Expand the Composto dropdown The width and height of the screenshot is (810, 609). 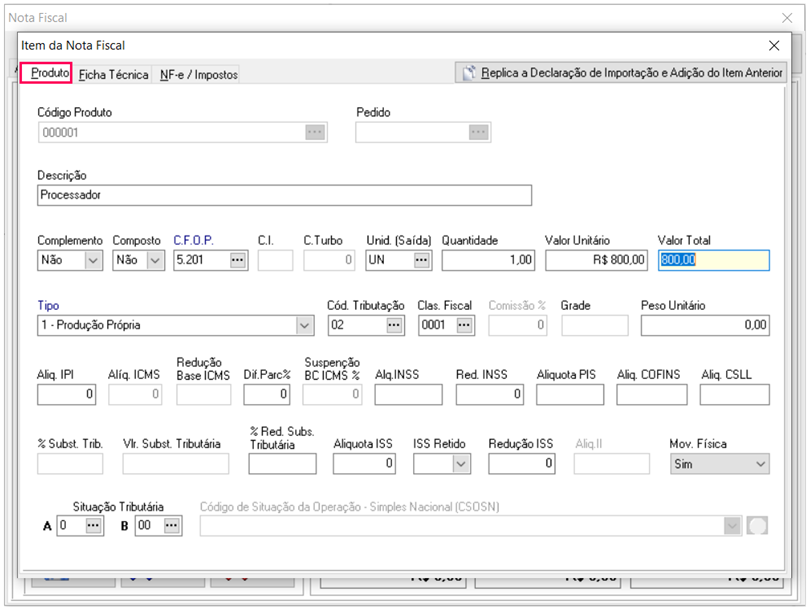coord(155,260)
